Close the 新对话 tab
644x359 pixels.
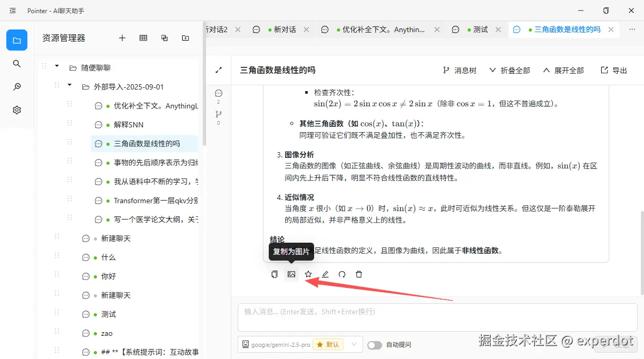tap(306, 29)
